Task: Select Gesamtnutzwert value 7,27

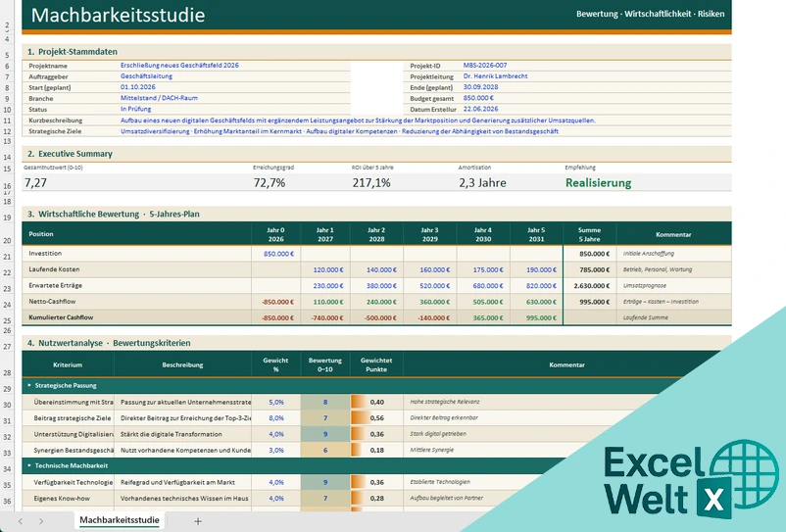Action: pyautogui.click(x=35, y=183)
